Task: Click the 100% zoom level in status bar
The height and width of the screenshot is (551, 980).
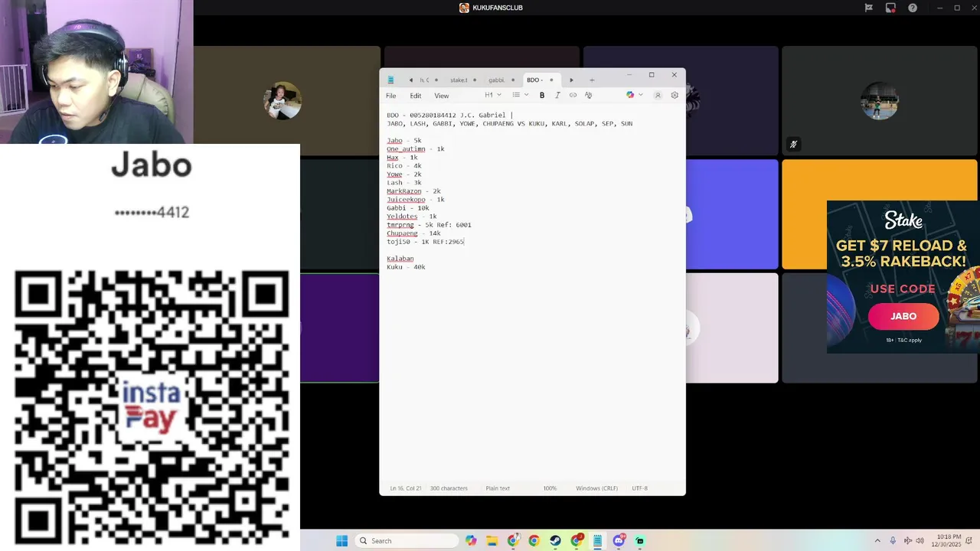Action: [550, 488]
